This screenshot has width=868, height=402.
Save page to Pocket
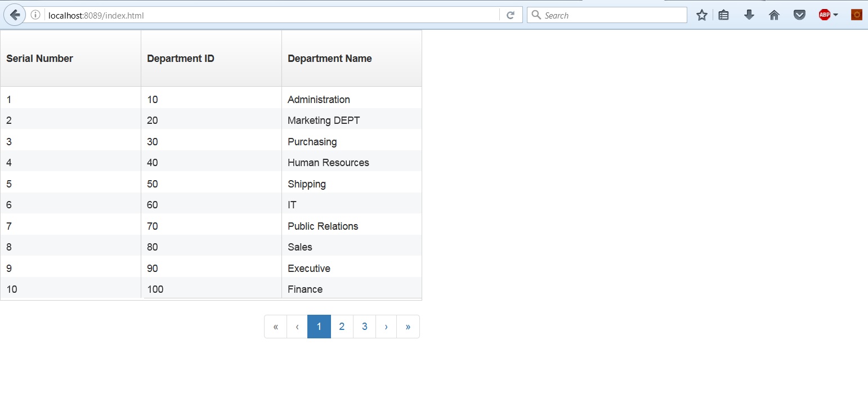799,15
